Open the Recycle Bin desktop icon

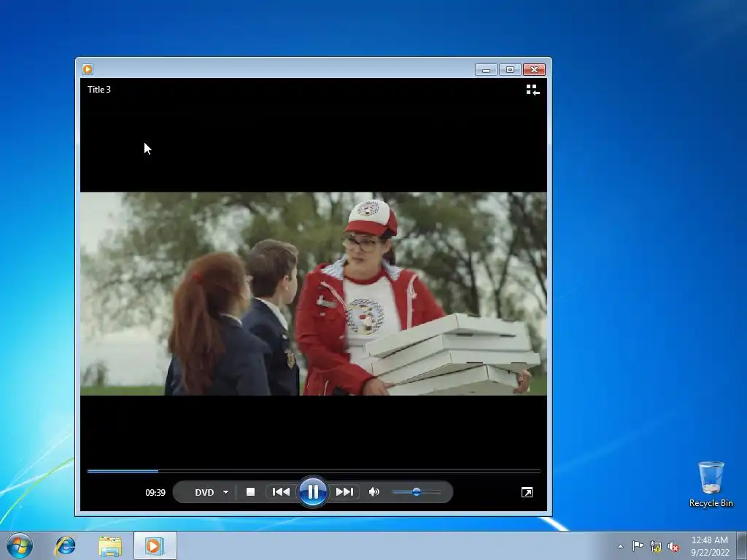(711, 484)
